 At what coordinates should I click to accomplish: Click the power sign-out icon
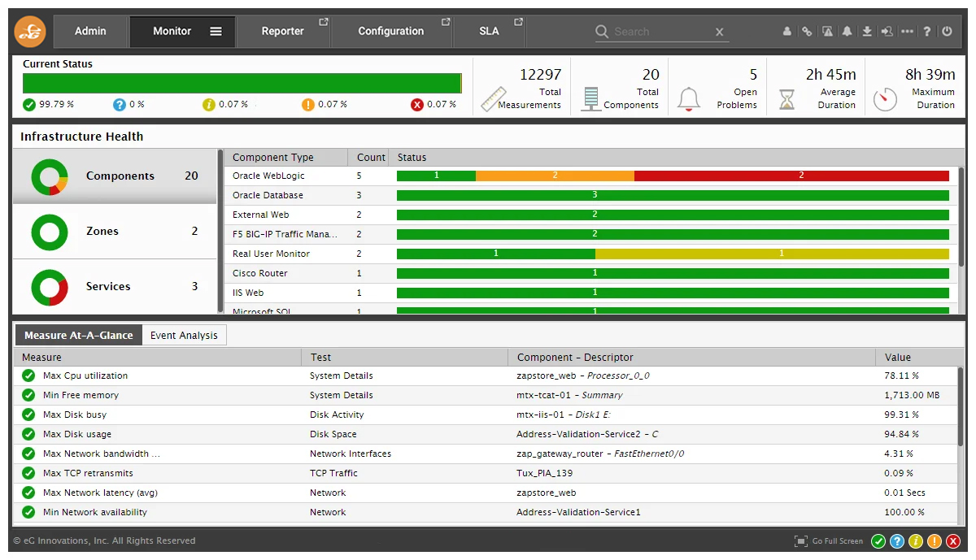(947, 32)
